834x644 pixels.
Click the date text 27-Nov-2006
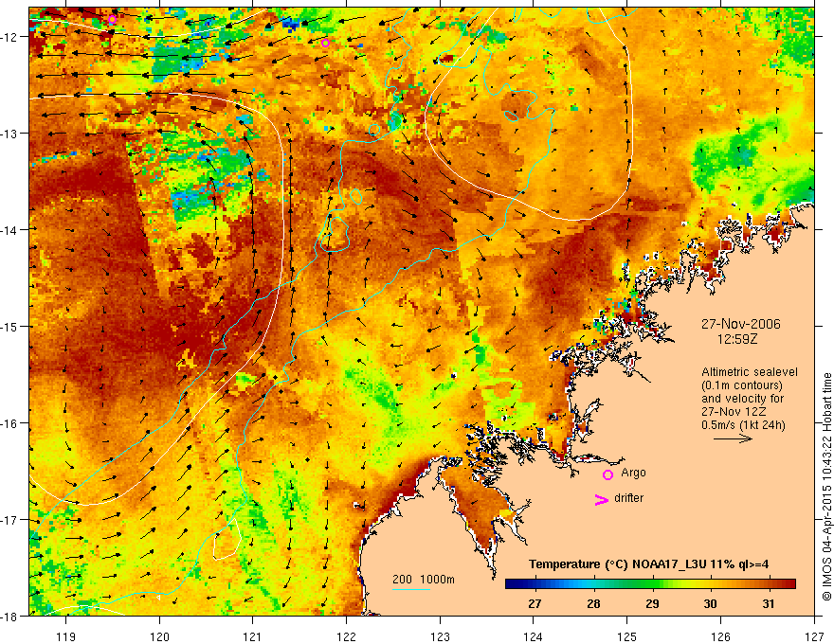[741, 324]
